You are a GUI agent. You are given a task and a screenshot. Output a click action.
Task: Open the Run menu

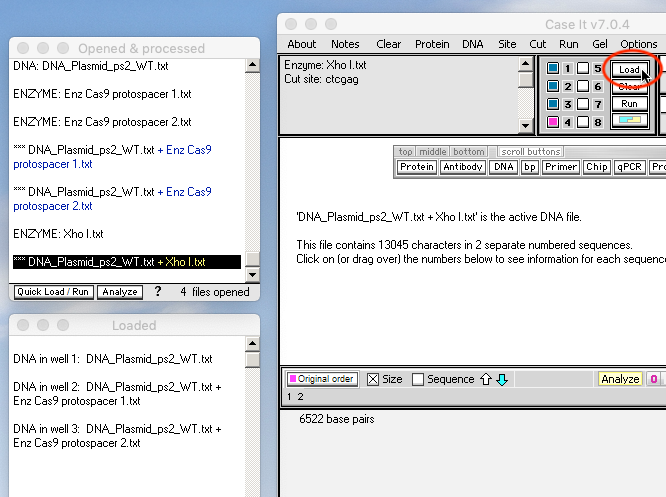(569, 44)
